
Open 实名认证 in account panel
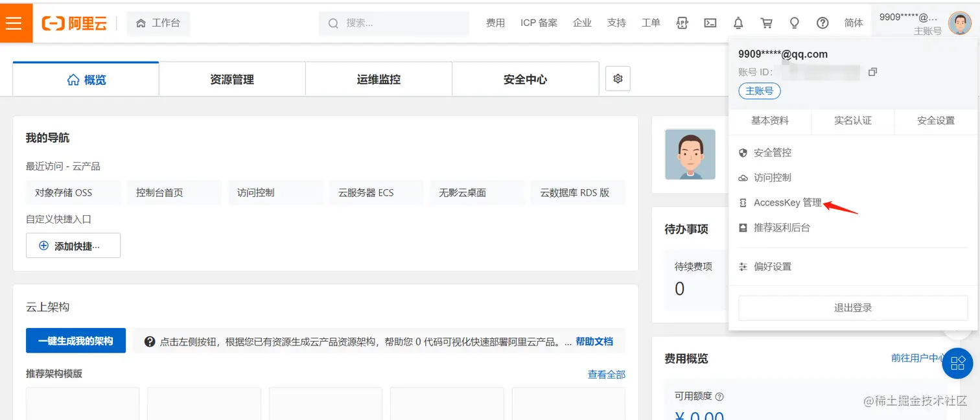coord(853,121)
